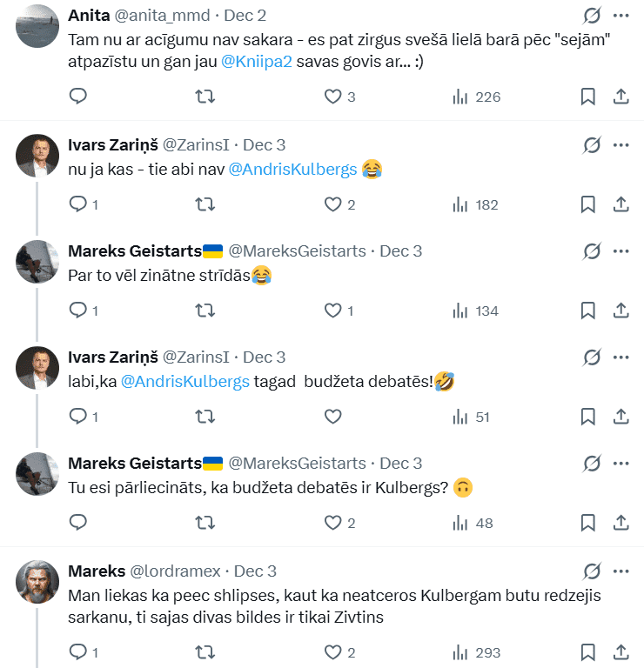This screenshot has width=644, height=668.
Task: Reply to Anita's tweet
Action: (77, 97)
